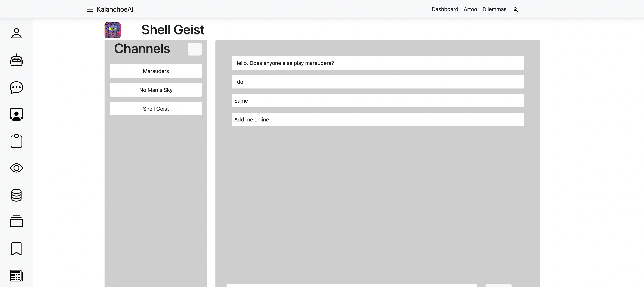
Task: Open the chat bubble icon in sidebar
Action: coord(16,87)
